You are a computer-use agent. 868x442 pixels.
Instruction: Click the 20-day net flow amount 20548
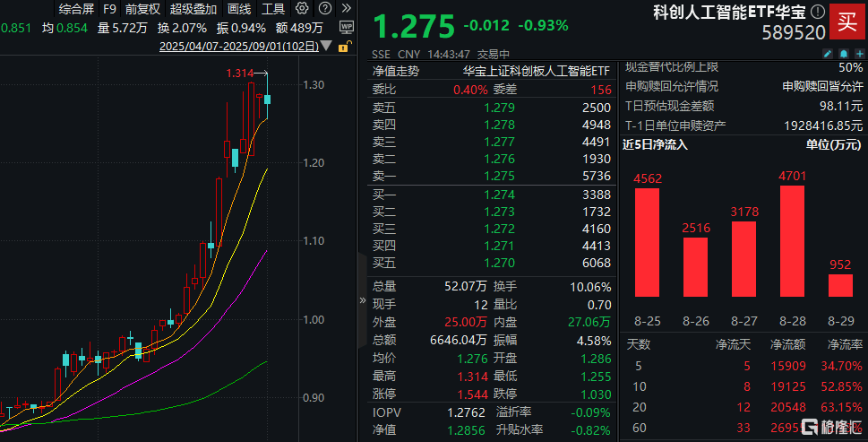point(788,407)
